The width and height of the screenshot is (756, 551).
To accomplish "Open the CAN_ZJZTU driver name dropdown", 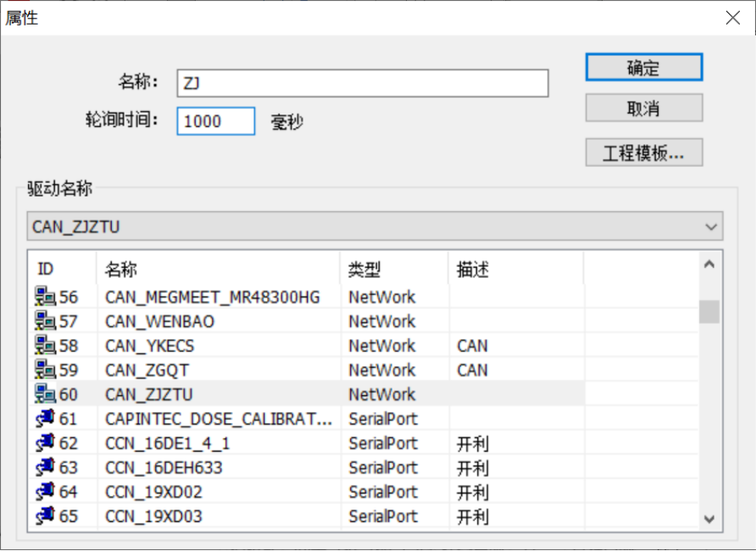I will (x=375, y=226).
